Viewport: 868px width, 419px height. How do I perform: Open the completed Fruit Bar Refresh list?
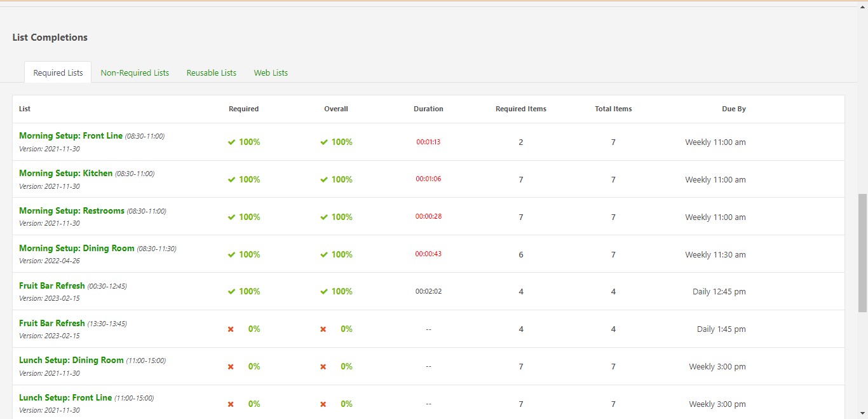coord(51,285)
